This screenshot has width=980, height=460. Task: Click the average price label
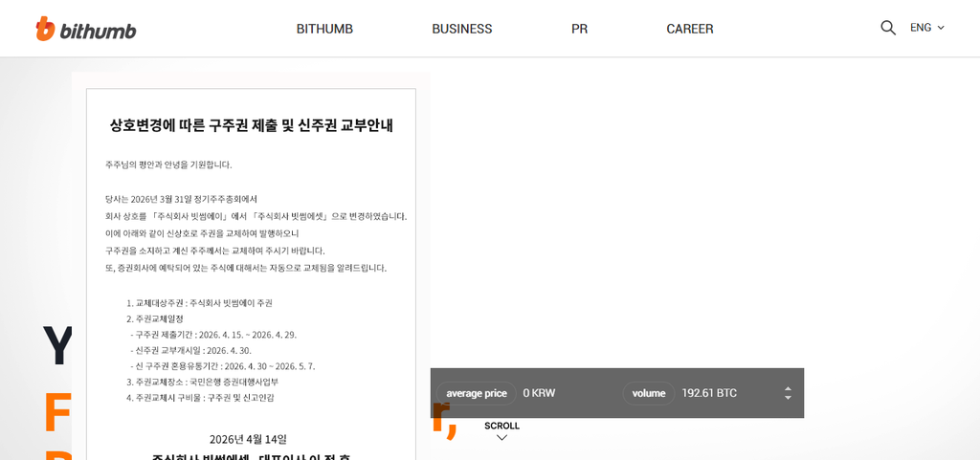pos(477,393)
